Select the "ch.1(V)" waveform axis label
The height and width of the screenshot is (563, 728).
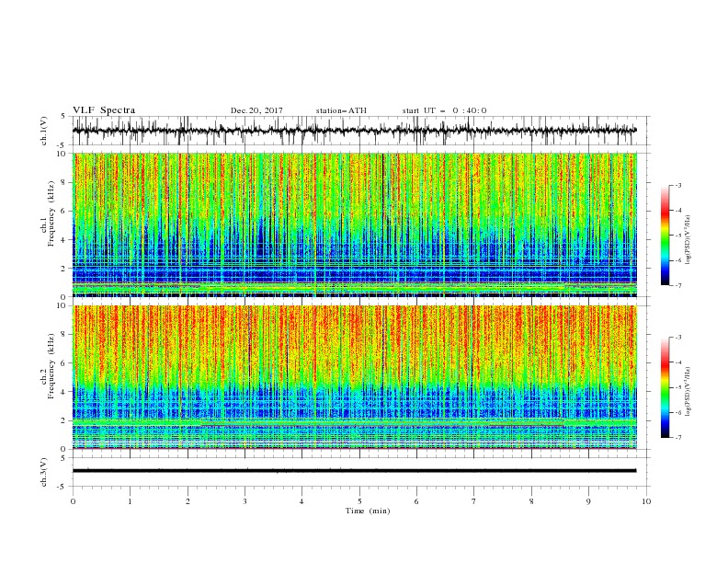(x=44, y=131)
